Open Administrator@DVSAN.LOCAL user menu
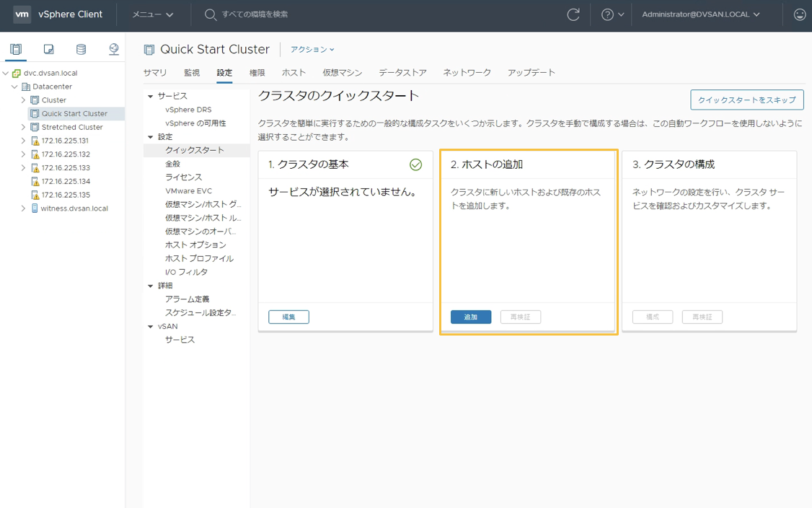The height and width of the screenshot is (508, 812). [701, 14]
